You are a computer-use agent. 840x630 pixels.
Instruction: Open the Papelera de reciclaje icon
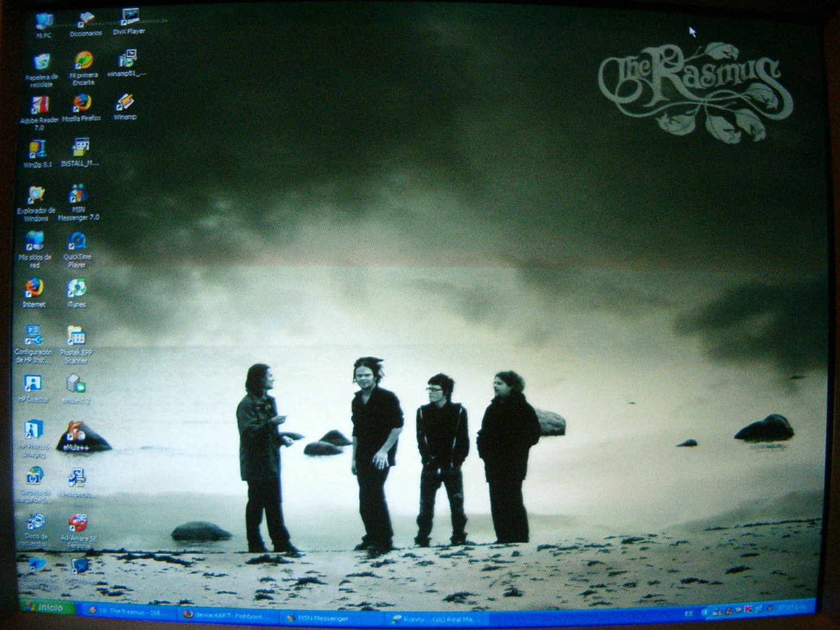(41, 70)
